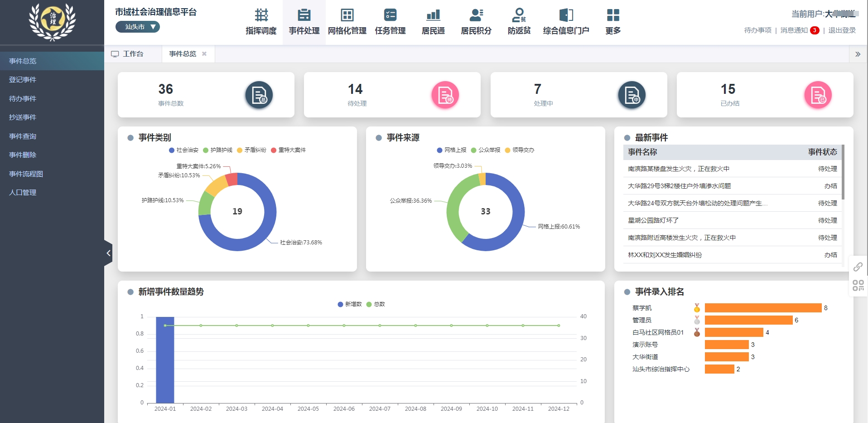868x423 pixels.
Task: Click the platform emblem logo
Action: click(x=53, y=22)
